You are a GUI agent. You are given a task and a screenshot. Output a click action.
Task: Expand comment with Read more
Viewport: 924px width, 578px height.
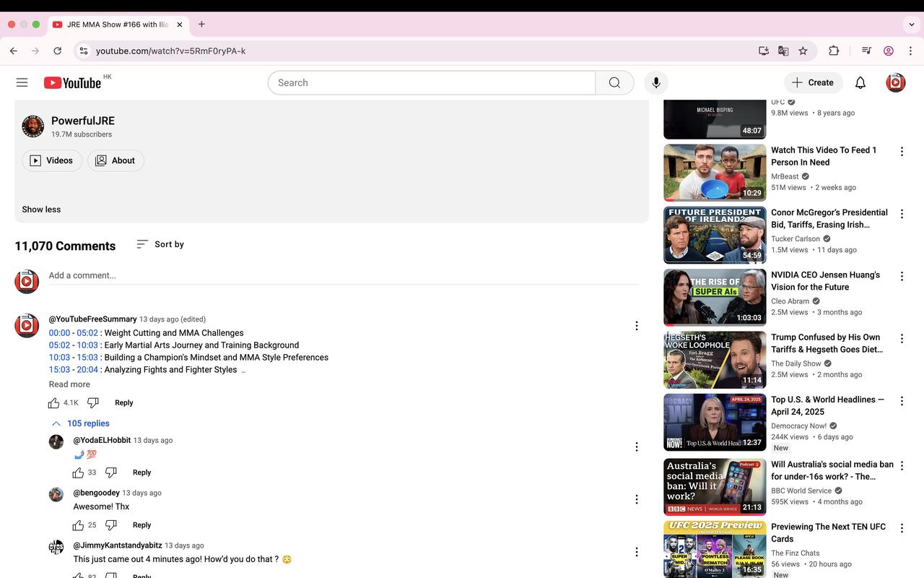click(x=69, y=384)
